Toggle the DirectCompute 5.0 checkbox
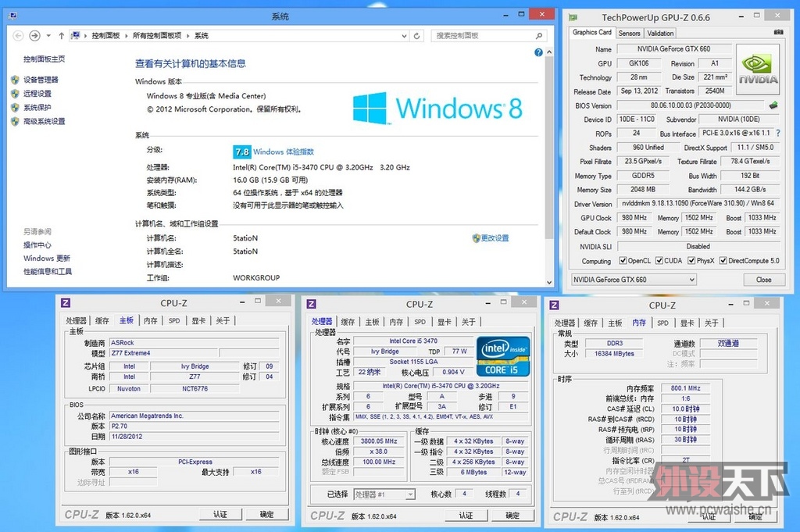 tap(723, 261)
